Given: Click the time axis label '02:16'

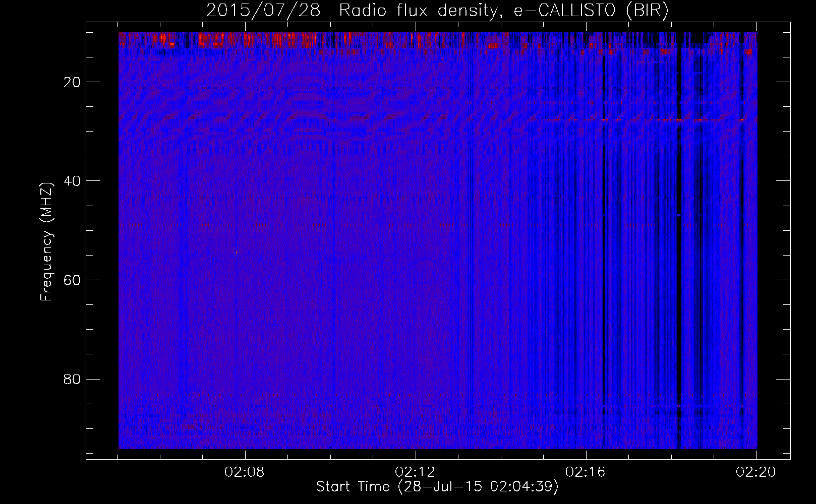Looking at the screenshot, I should (x=586, y=472).
